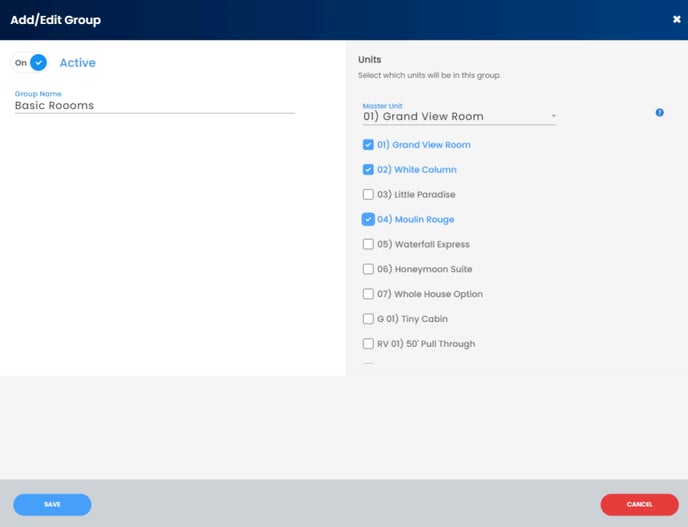Uncheck the 02) White Column checkbox
This screenshot has width=688, height=527.
click(368, 170)
